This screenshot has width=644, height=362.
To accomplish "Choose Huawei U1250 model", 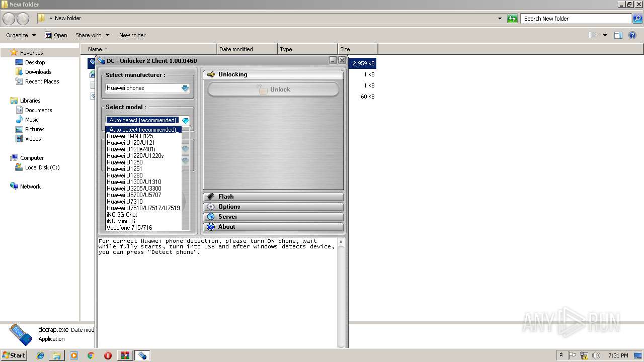I will coord(143,162).
